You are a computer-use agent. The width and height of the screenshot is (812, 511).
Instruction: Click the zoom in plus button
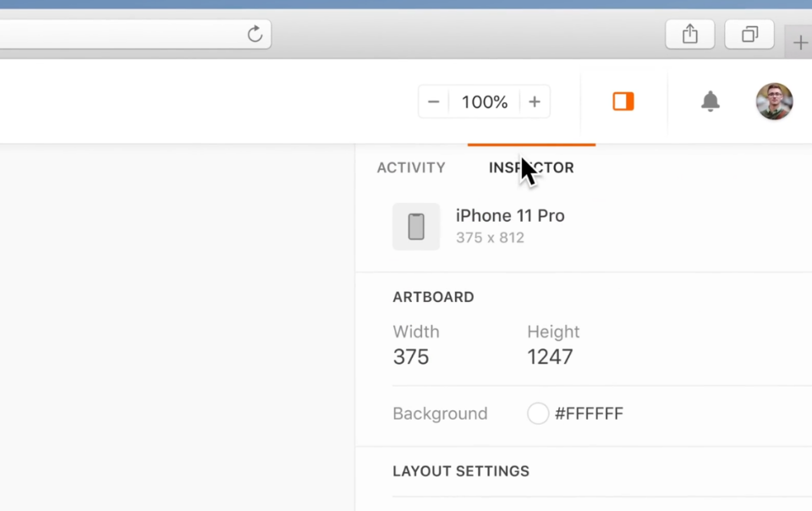click(535, 102)
